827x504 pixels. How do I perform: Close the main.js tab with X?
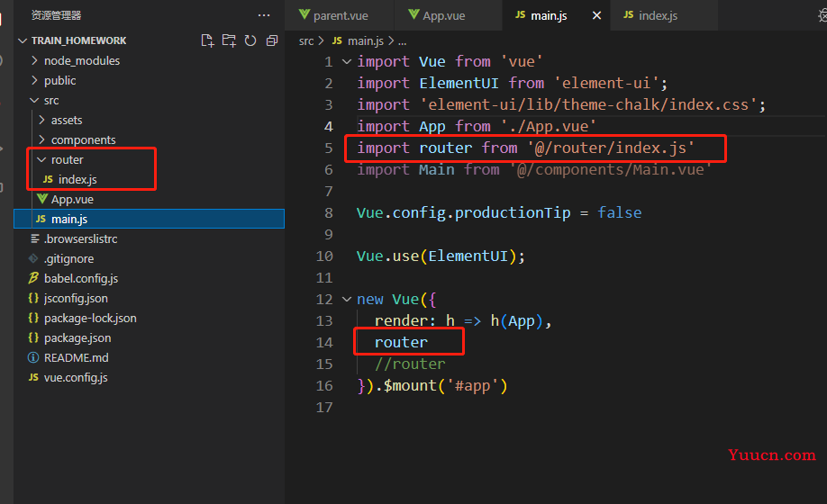596,15
